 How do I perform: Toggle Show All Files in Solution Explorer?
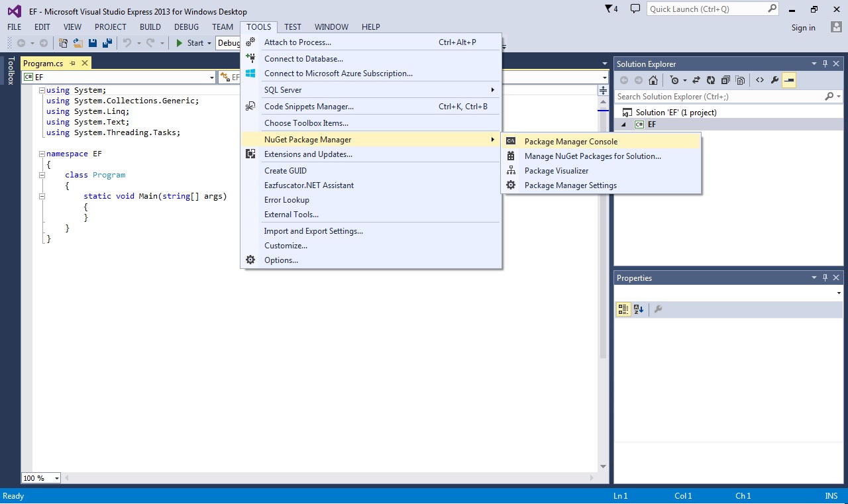(741, 80)
